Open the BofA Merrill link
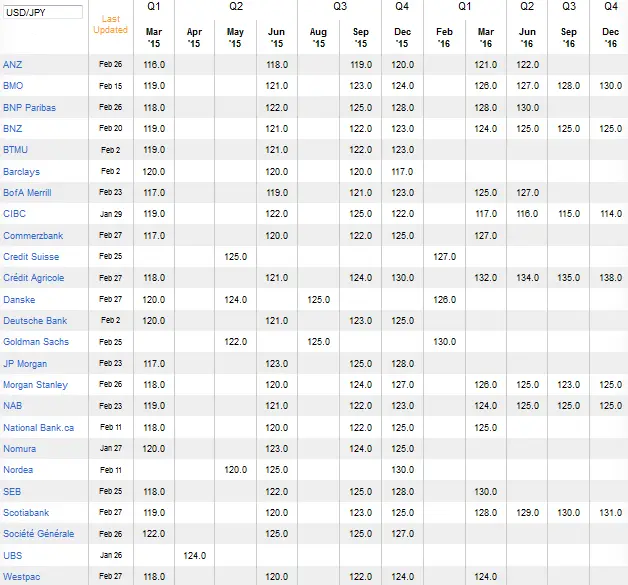 click(27, 193)
